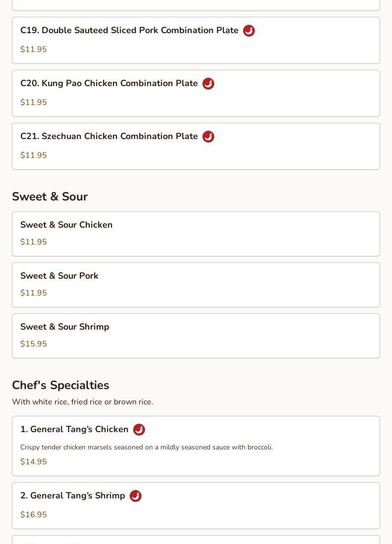The height and width of the screenshot is (544, 392).
Task: Open Sweet & Sour Pork item
Action: click(x=196, y=285)
